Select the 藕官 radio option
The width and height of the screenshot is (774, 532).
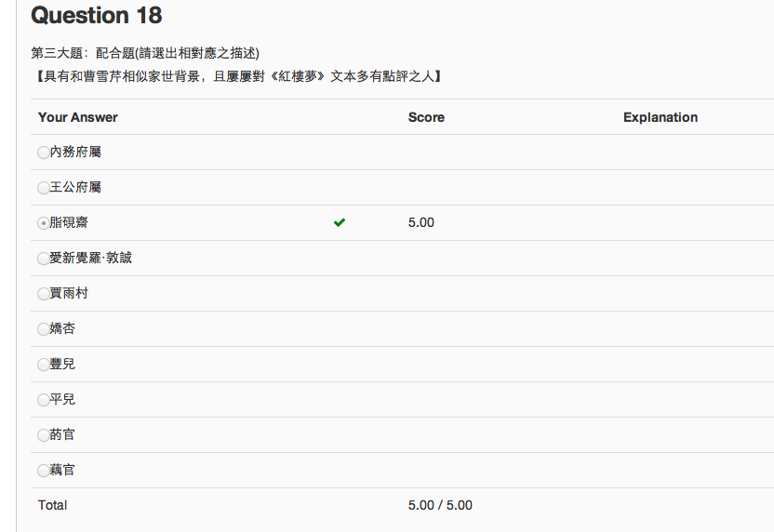pyautogui.click(x=43, y=471)
